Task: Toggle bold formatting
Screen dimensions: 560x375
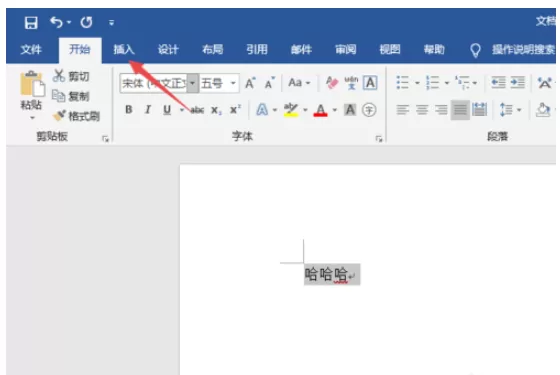Action: coord(129,110)
